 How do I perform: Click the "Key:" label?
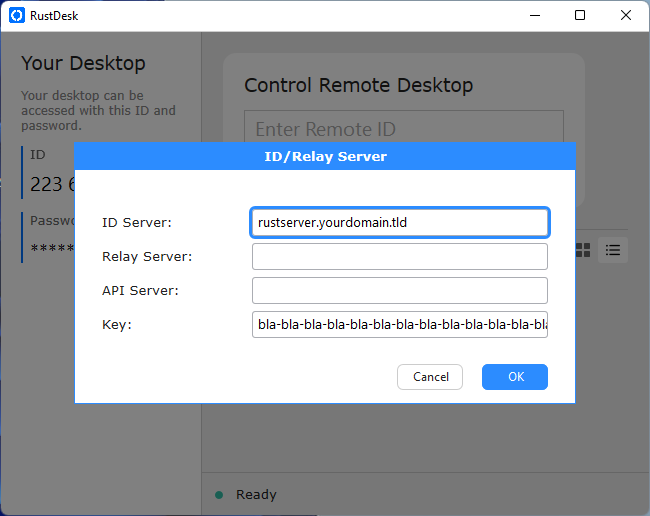point(117,325)
